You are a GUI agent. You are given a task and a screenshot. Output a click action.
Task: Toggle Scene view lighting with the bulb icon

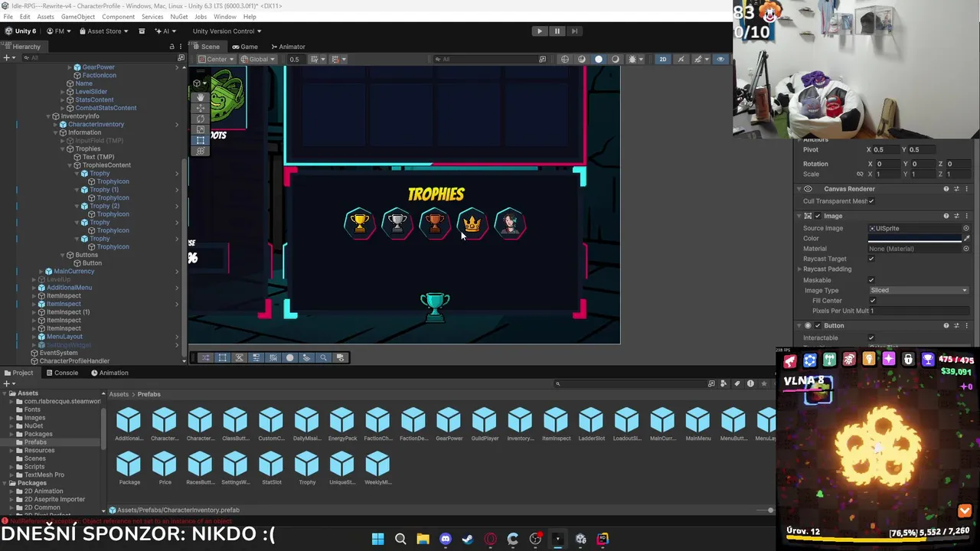[x=681, y=59]
